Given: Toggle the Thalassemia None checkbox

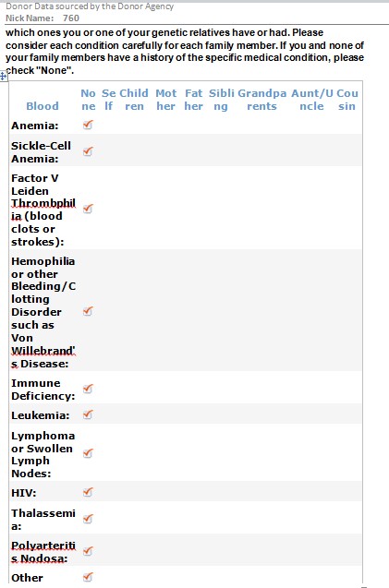Looking at the screenshot, I should pyautogui.click(x=88, y=519).
